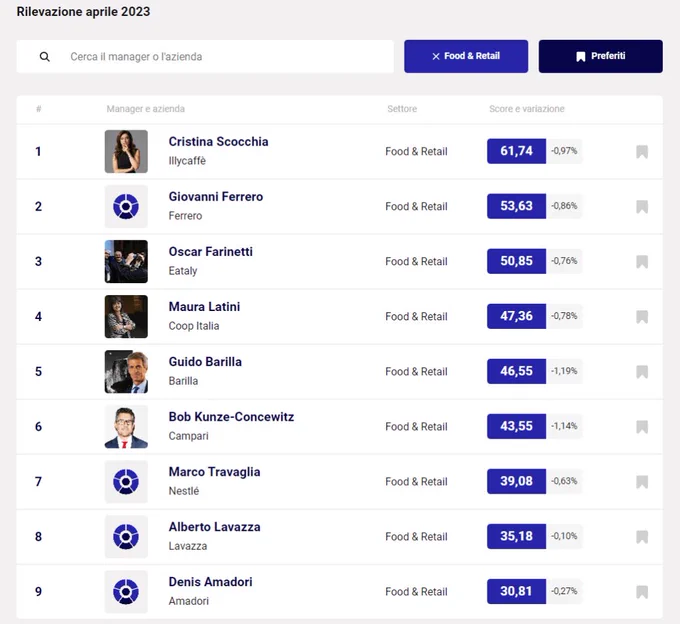
Task: Click Alberto Lavazza's placeholder avatar icon
Action: point(126,537)
